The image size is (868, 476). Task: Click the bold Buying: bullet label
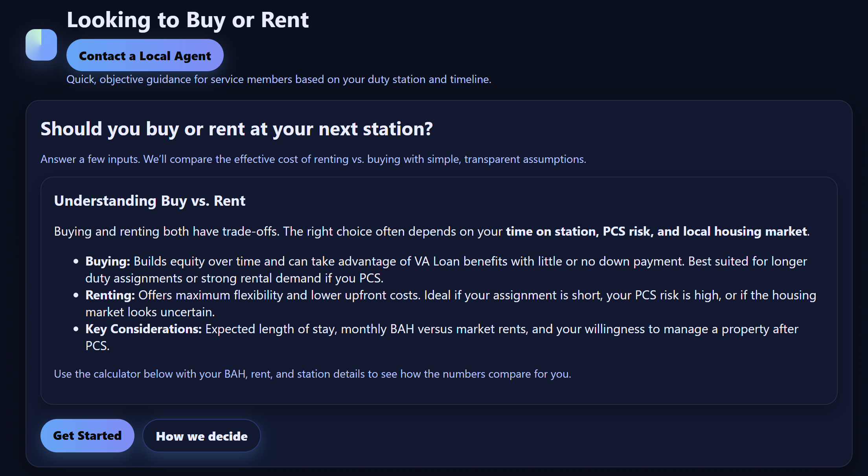pyautogui.click(x=107, y=261)
